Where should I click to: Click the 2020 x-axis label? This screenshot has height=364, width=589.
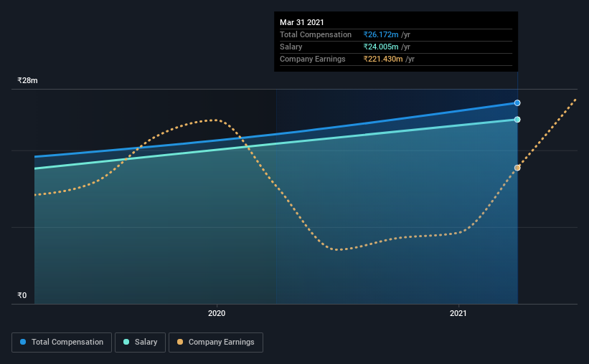click(217, 313)
